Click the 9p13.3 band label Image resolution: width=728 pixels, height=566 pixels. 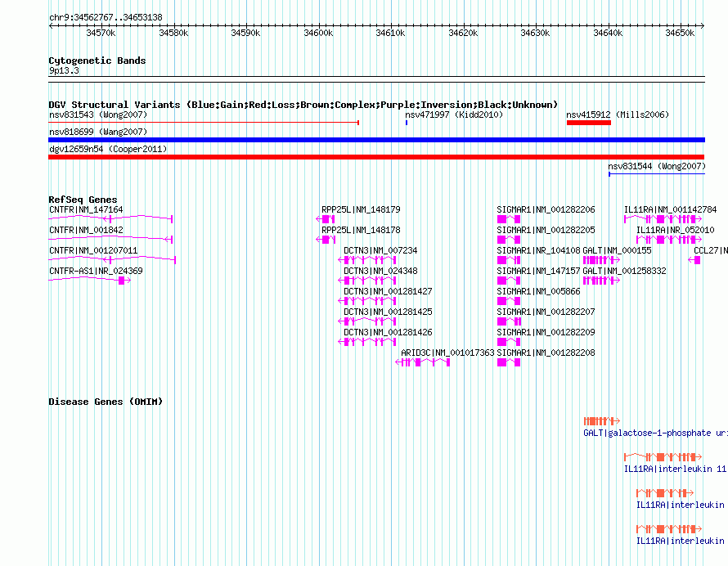pos(64,70)
